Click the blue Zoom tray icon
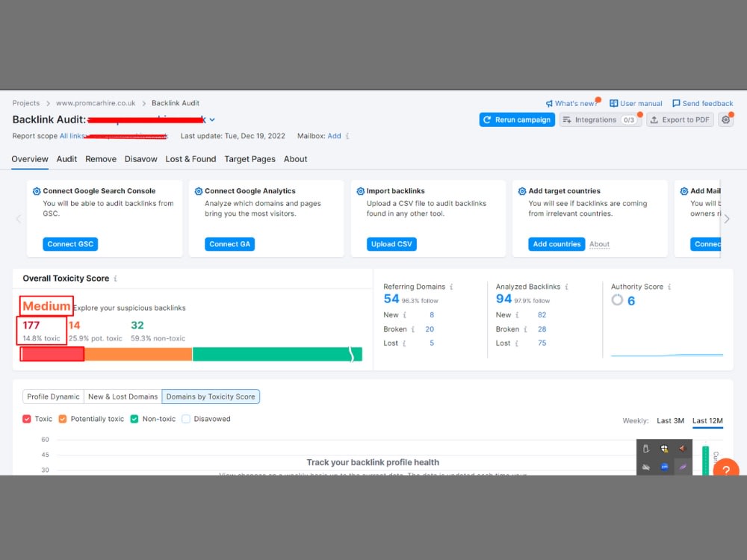The height and width of the screenshot is (560, 747). pos(664,467)
